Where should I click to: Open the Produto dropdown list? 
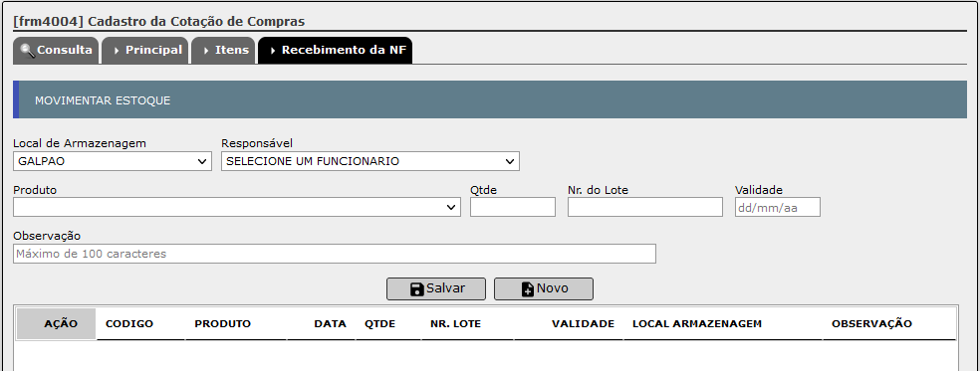237,207
